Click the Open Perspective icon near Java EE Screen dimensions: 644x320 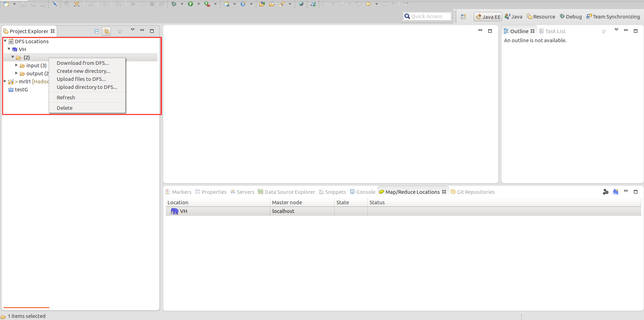(463, 16)
